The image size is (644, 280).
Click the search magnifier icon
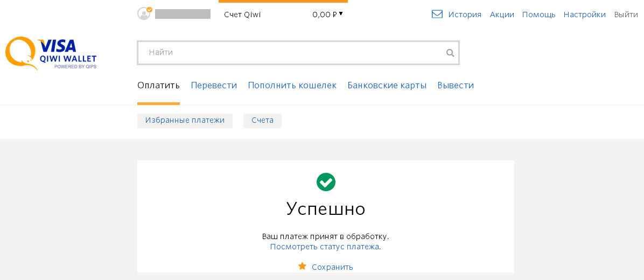pos(450,53)
